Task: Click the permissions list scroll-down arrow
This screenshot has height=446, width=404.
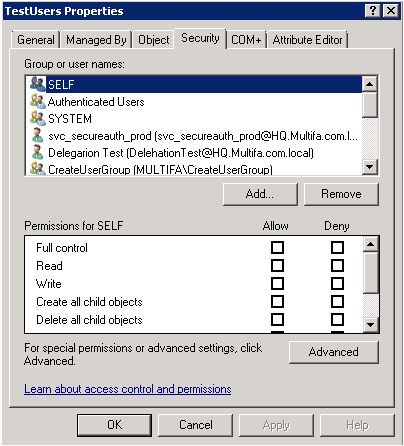Action: coord(371,324)
